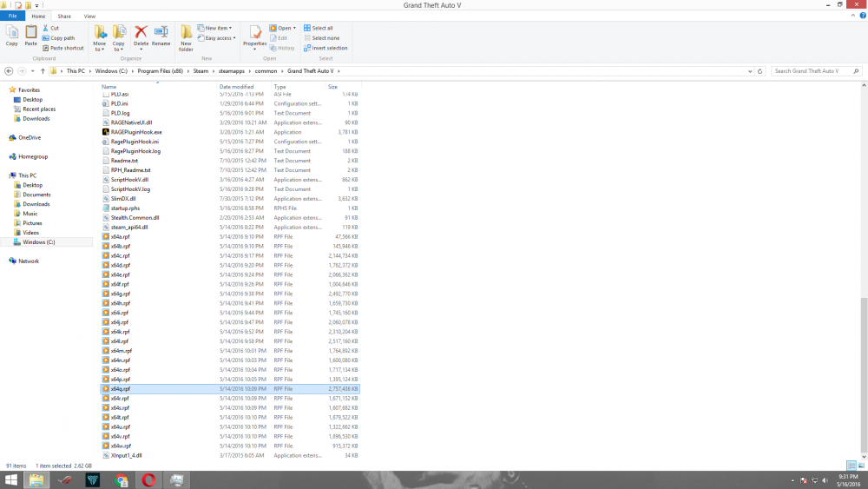Go up one folder level
Viewport: 868px width, 489px height.
[x=43, y=71]
